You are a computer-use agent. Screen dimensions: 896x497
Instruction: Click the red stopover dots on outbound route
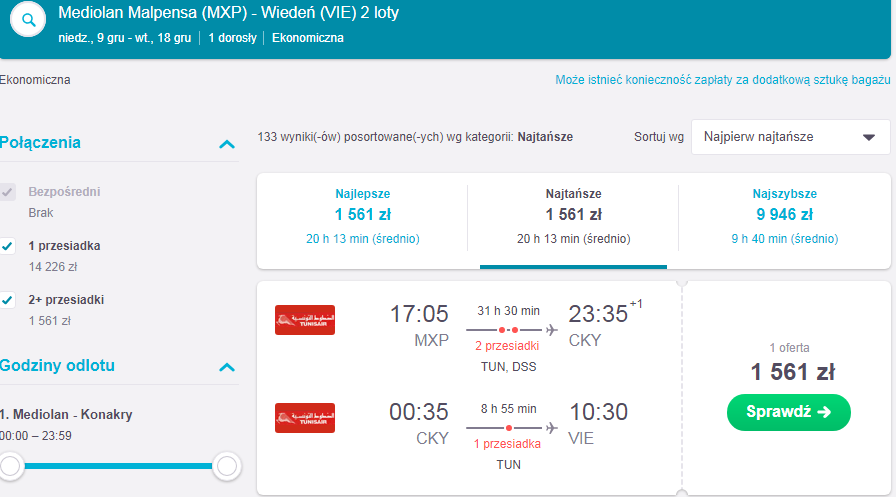508,330
